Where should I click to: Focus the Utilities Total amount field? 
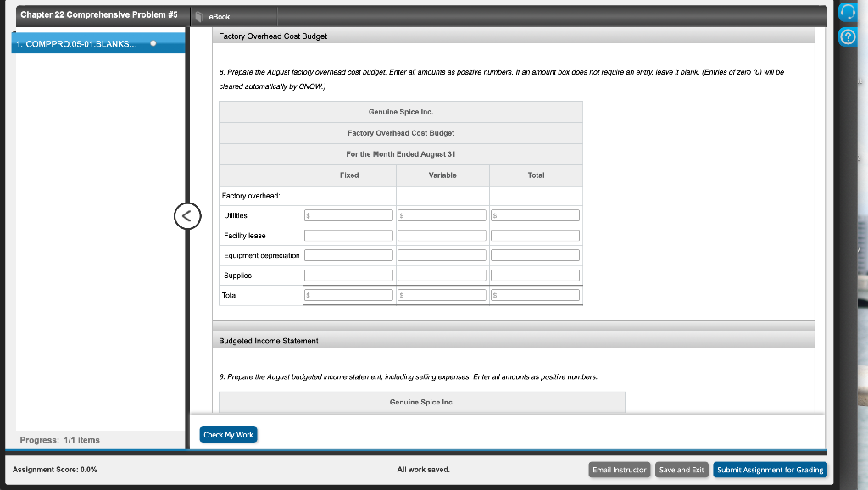[536, 215]
